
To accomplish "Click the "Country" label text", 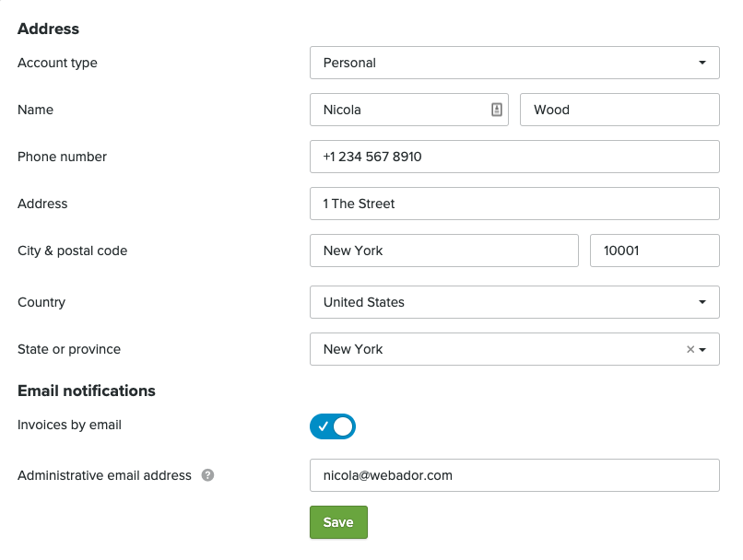I will (41, 302).
